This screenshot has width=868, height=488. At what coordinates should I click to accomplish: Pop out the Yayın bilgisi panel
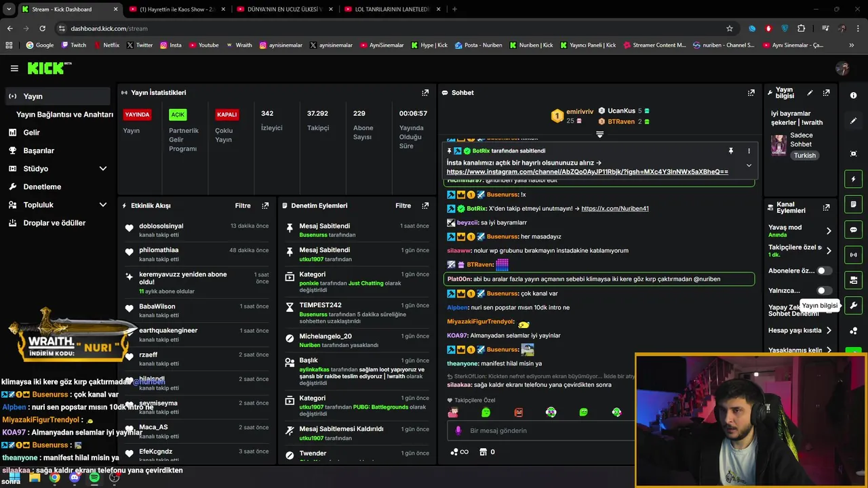[x=826, y=93]
